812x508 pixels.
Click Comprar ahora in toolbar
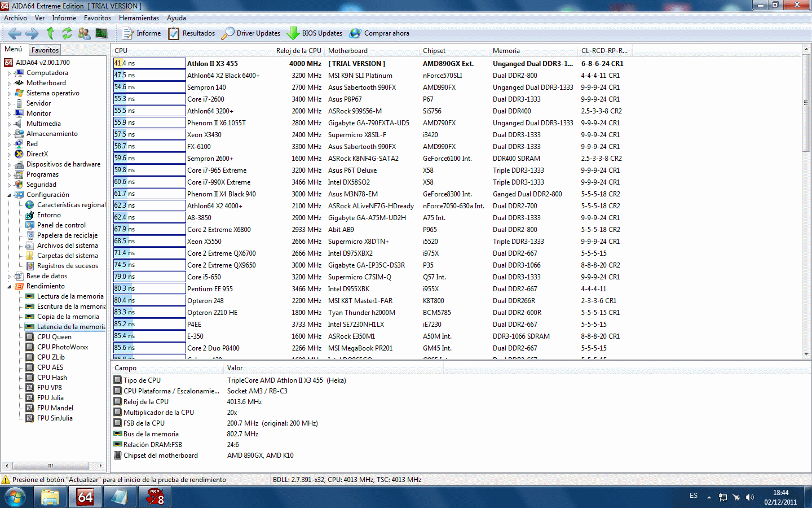379,33
